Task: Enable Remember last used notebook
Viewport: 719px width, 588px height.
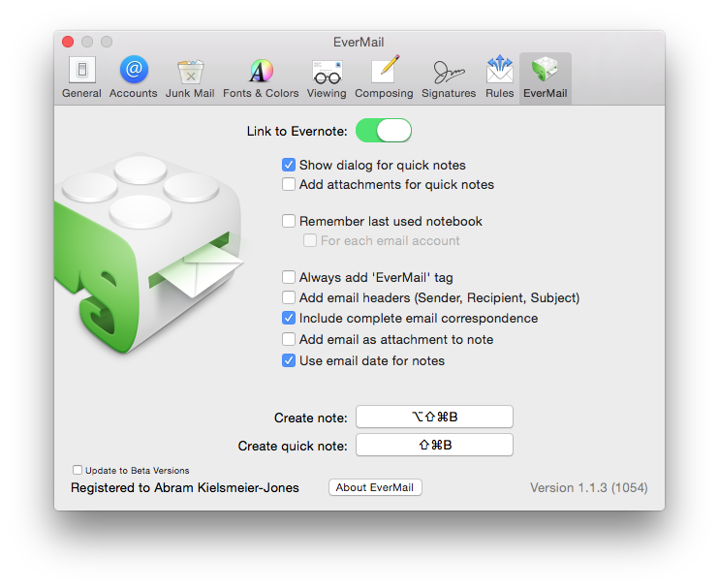Action: [289, 222]
